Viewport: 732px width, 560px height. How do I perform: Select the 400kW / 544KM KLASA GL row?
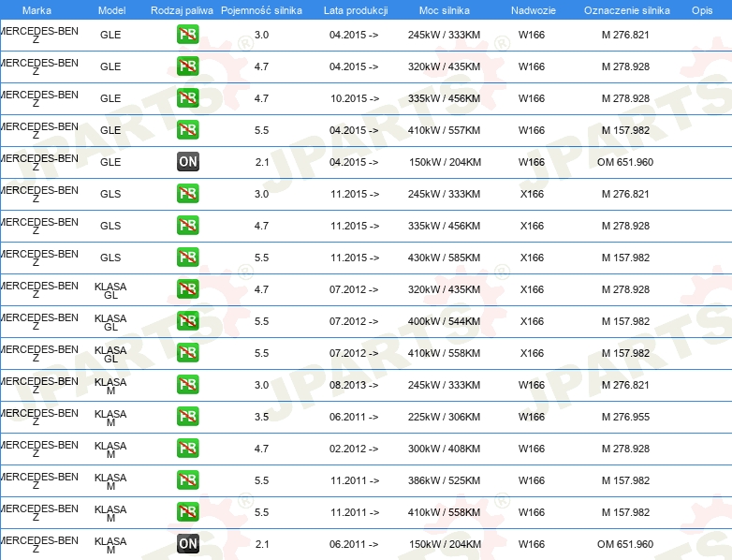click(366, 321)
